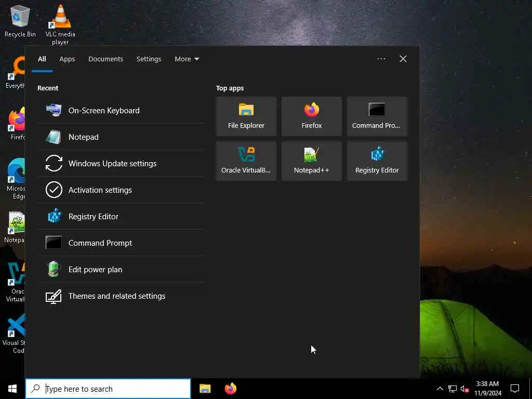Screen dimensions: 532x399
Task: Open the search options ellipsis menu
Action: coord(381,59)
